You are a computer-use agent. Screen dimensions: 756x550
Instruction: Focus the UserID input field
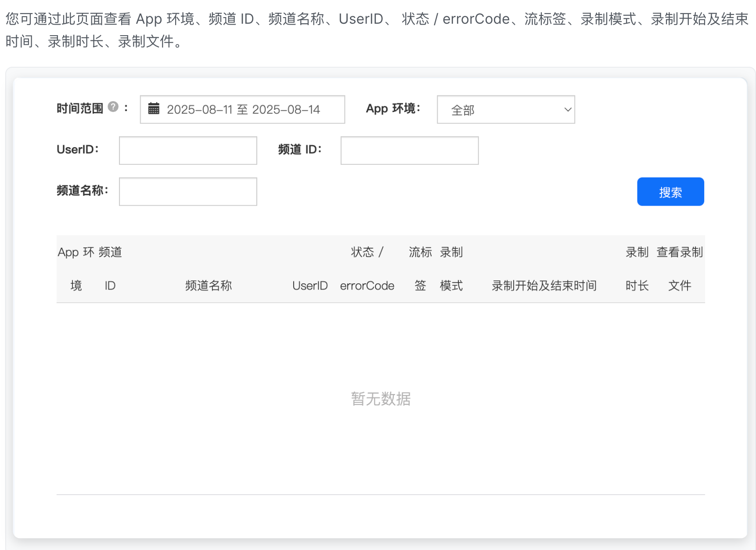(x=188, y=151)
